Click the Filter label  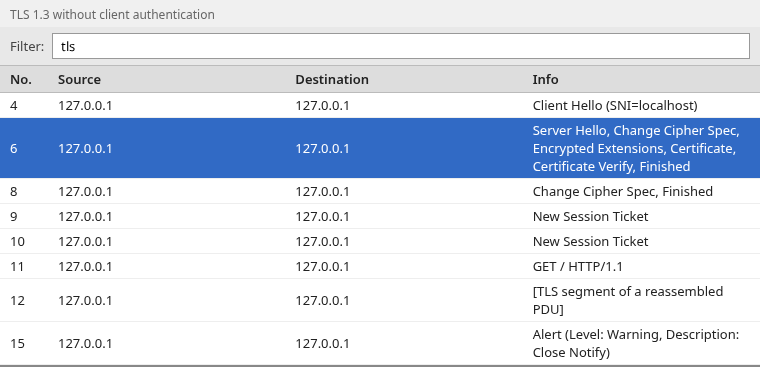(27, 46)
